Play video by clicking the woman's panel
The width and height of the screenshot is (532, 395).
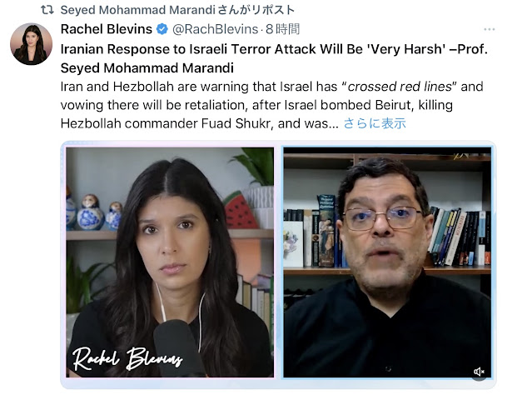tap(170, 262)
